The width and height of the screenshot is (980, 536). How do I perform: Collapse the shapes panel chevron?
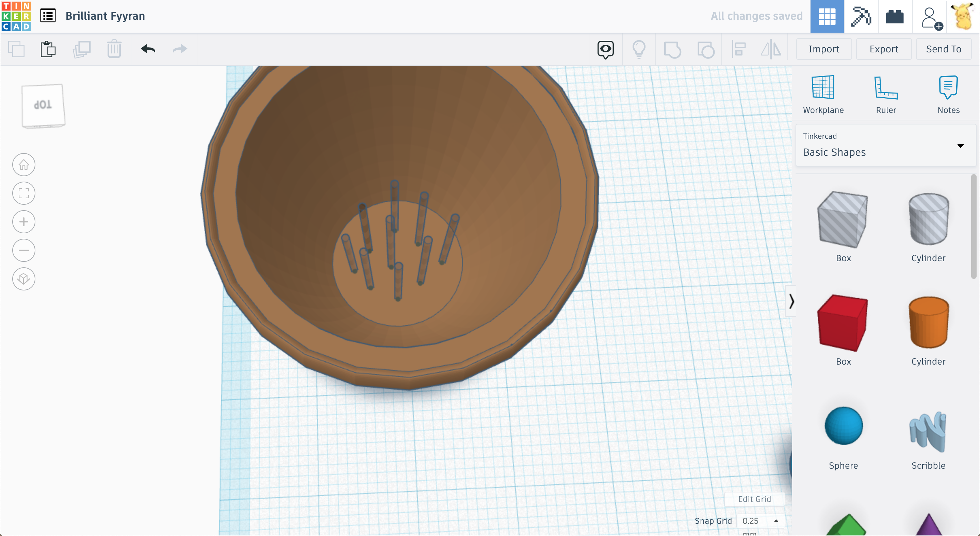[x=791, y=301]
